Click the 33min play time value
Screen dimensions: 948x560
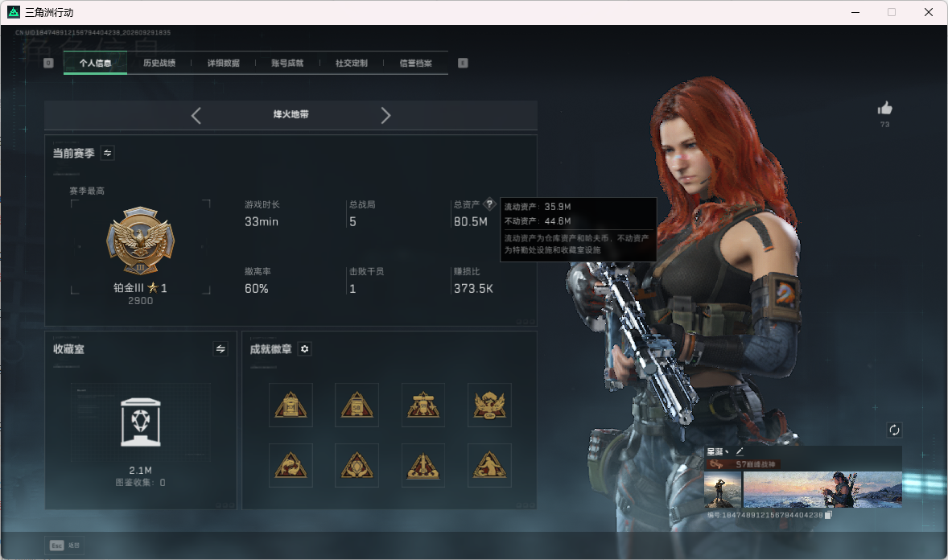(x=262, y=222)
